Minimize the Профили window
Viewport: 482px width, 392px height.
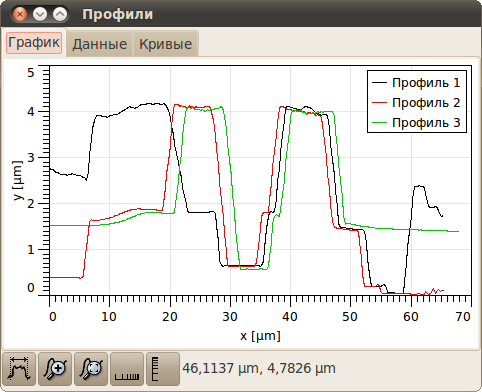[x=40, y=14]
